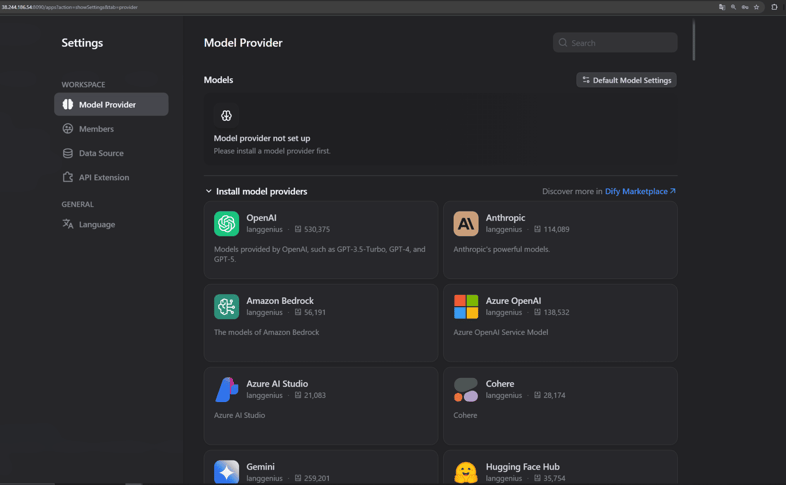This screenshot has width=786, height=485.
Task: Click the browser password key icon
Action: click(x=745, y=7)
